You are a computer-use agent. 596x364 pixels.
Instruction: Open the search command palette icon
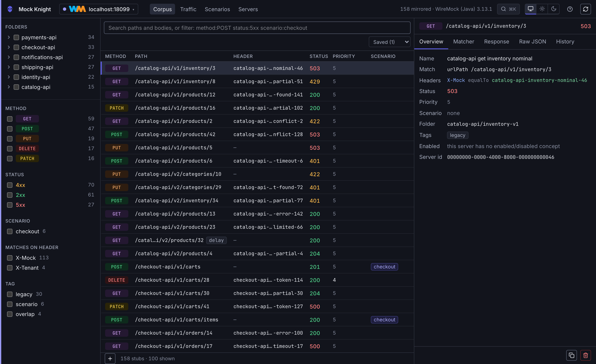(508, 9)
